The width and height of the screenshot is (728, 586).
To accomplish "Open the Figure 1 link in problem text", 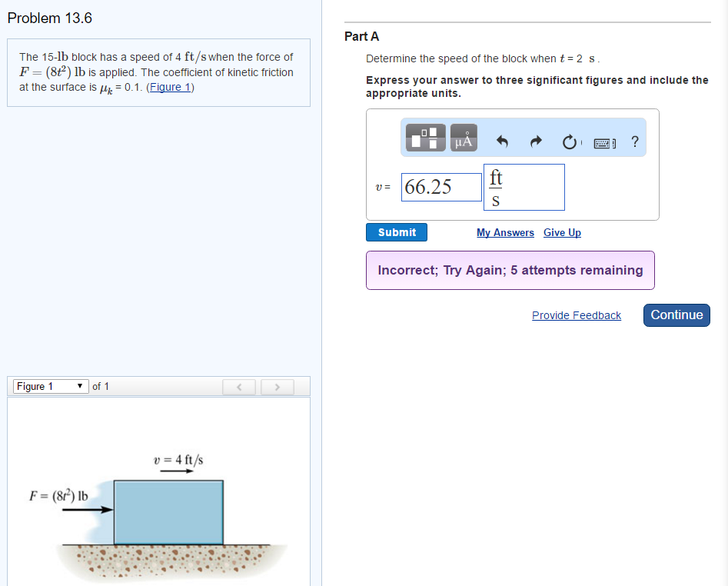I will (170, 87).
